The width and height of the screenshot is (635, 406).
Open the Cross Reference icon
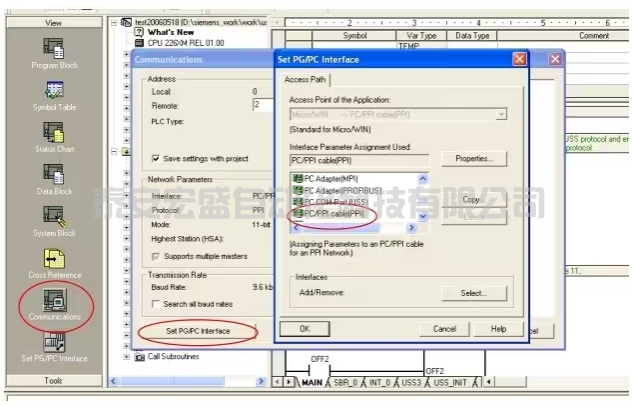click(x=53, y=258)
